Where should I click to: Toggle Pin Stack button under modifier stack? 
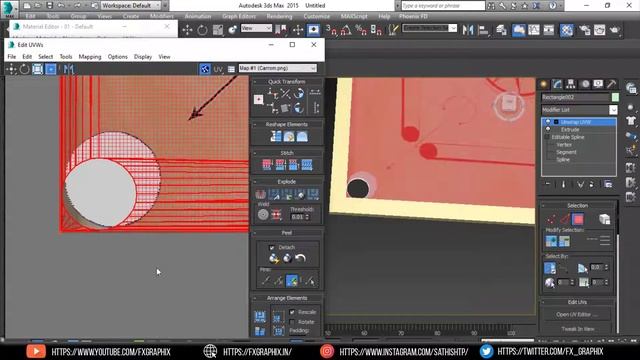coord(548,184)
